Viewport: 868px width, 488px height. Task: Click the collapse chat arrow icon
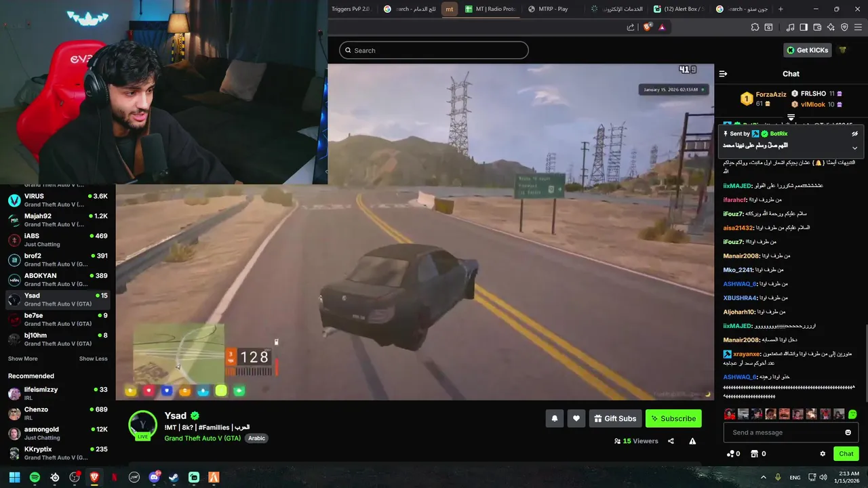click(x=723, y=74)
